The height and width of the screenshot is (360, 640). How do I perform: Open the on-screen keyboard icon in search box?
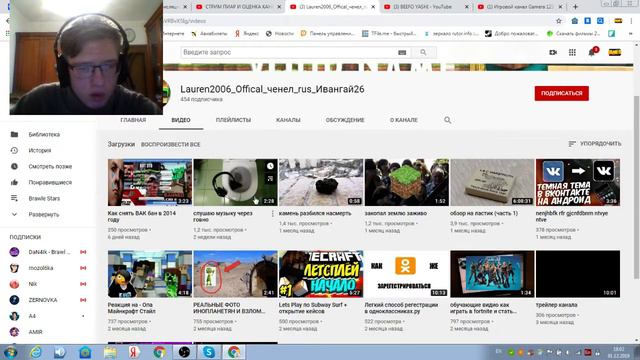click(x=402, y=52)
